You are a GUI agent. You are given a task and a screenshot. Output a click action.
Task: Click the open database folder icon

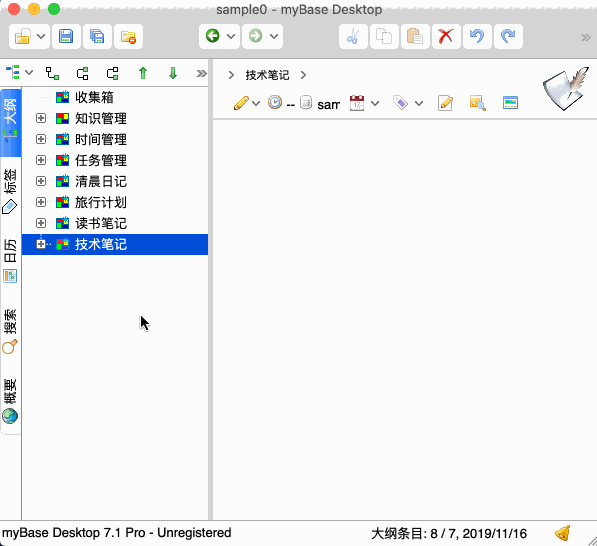pyautogui.click(x=22, y=37)
